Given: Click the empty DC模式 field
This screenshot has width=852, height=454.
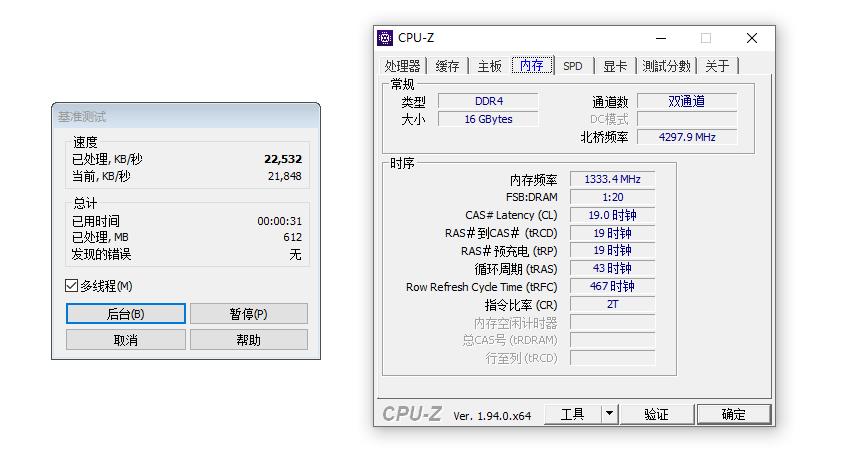Looking at the screenshot, I should (687, 119).
